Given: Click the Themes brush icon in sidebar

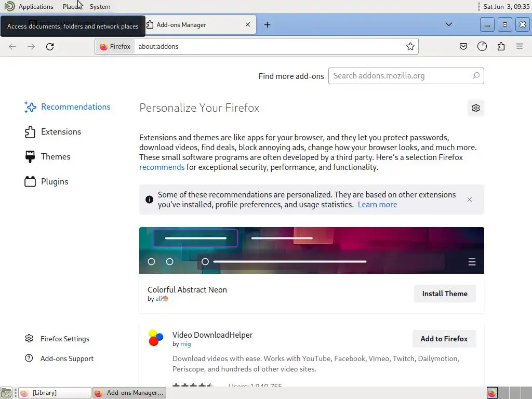Looking at the screenshot, I should pos(30,157).
